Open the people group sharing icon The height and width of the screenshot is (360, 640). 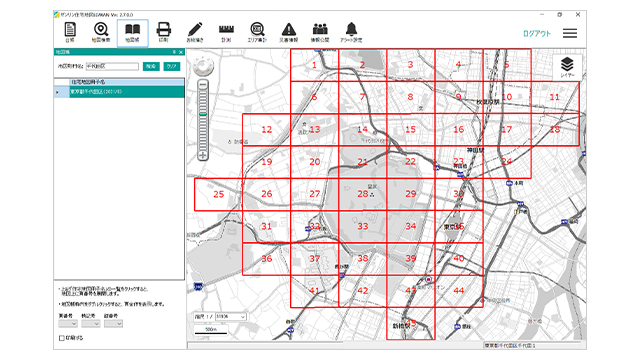click(x=320, y=32)
